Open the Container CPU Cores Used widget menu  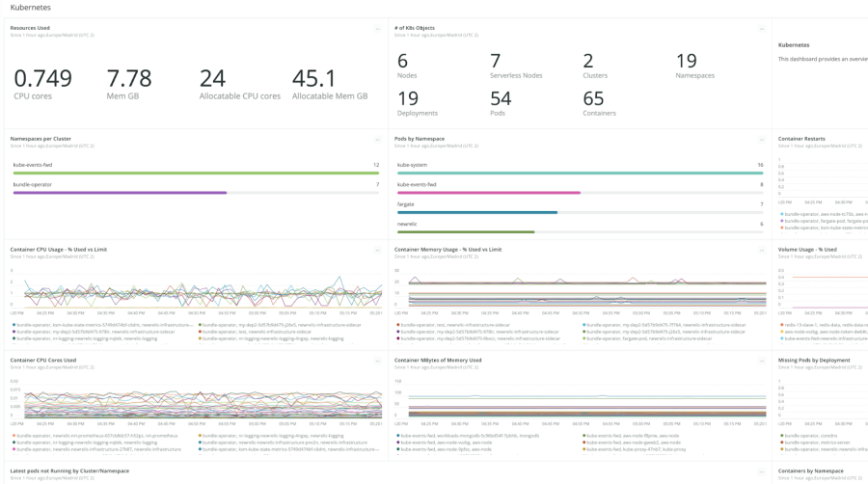377,361
